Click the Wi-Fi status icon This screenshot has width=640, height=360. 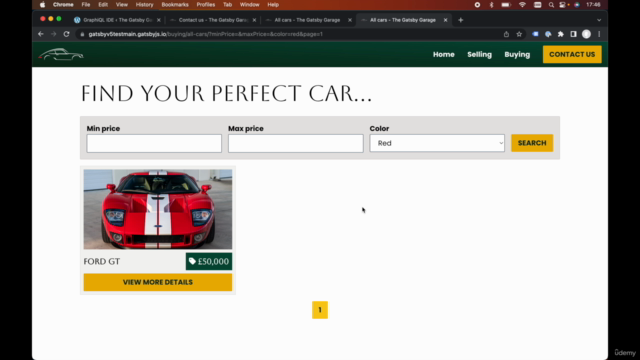pos(522,5)
